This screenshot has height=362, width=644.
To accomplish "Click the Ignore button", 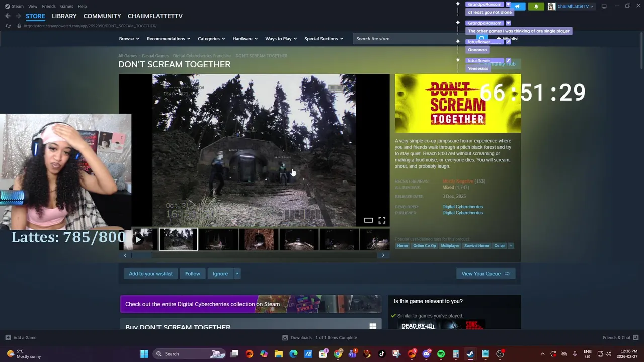I will (220, 274).
